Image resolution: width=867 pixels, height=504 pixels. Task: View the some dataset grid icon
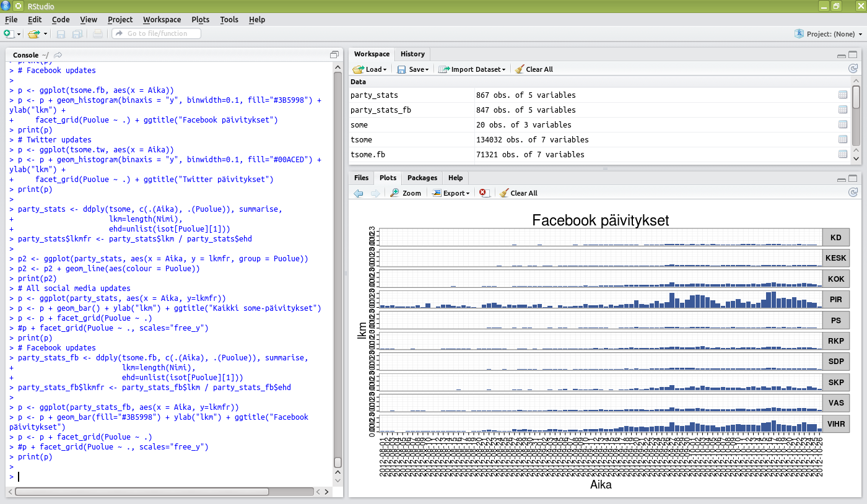(x=842, y=124)
